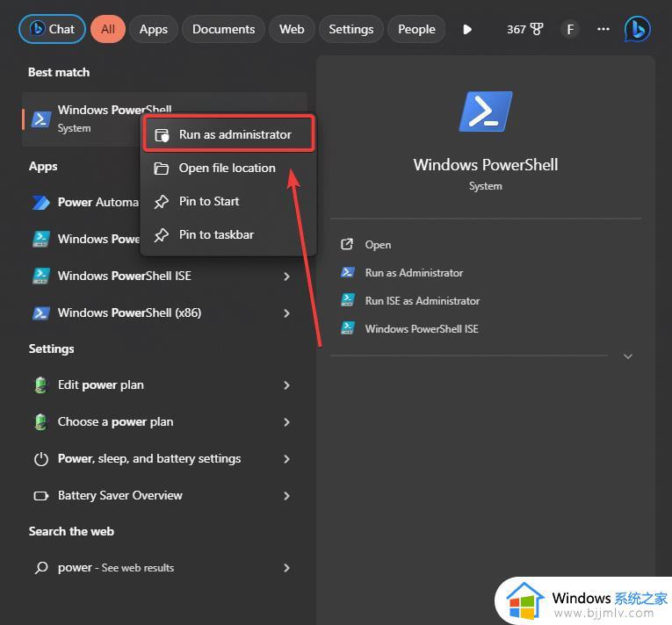This screenshot has width=672, height=625.
Task: Show more filters with the play arrow
Action: [x=467, y=29]
